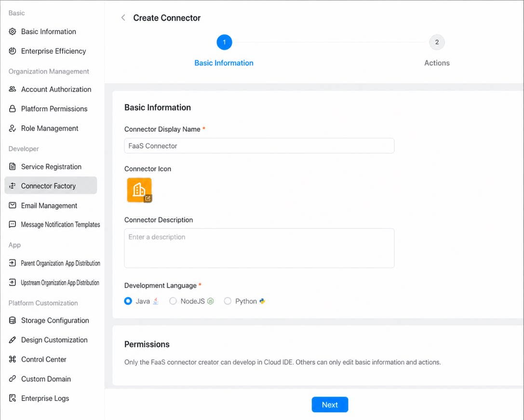Open Service Registration menu item

pos(51,166)
